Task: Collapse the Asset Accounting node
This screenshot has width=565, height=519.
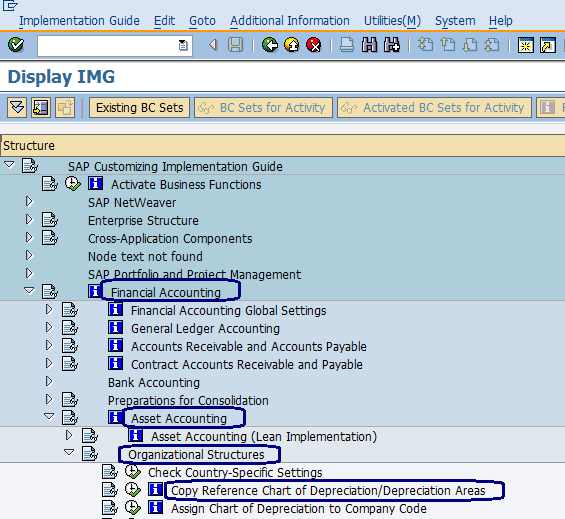Action: (x=49, y=417)
